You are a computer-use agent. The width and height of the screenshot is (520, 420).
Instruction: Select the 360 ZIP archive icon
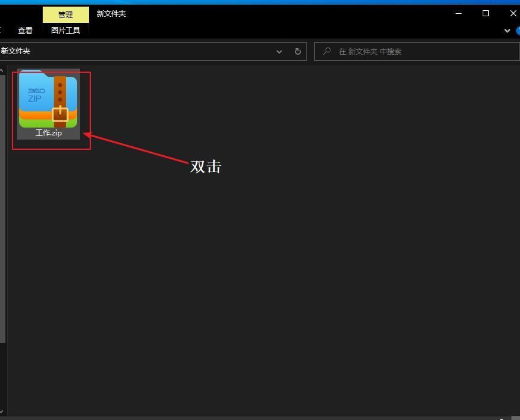coord(48,99)
